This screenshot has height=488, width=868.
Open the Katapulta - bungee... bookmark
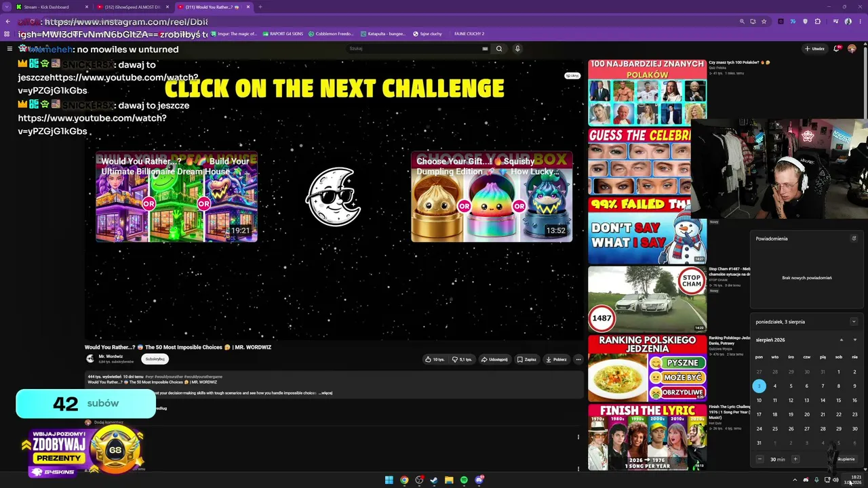click(383, 33)
